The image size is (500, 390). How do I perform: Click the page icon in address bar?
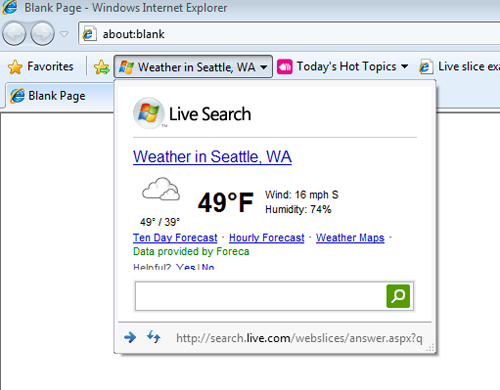click(89, 34)
